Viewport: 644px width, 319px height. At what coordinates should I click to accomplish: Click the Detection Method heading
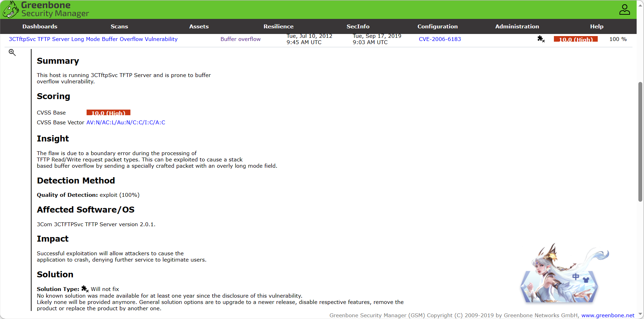pyautogui.click(x=76, y=181)
